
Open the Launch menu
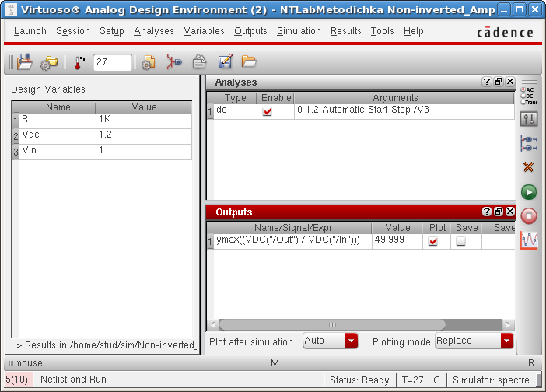30,31
